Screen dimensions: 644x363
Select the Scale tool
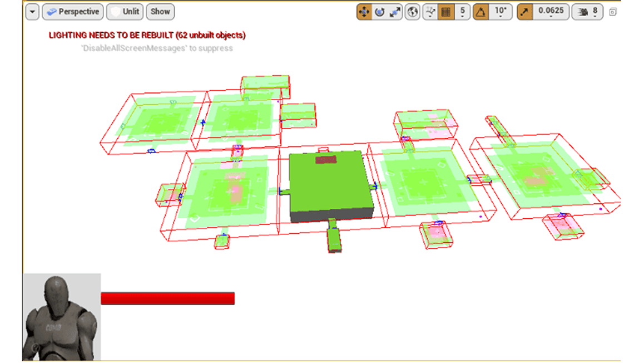[x=393, y=11]
